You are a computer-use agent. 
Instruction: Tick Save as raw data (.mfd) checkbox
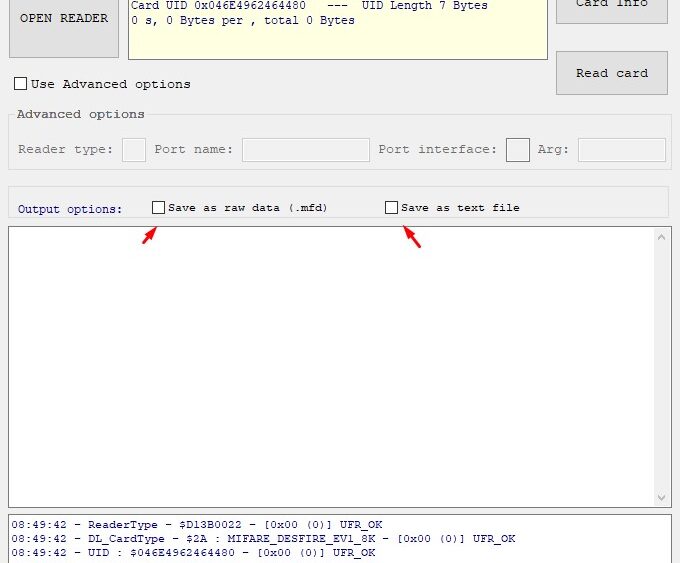158,207
